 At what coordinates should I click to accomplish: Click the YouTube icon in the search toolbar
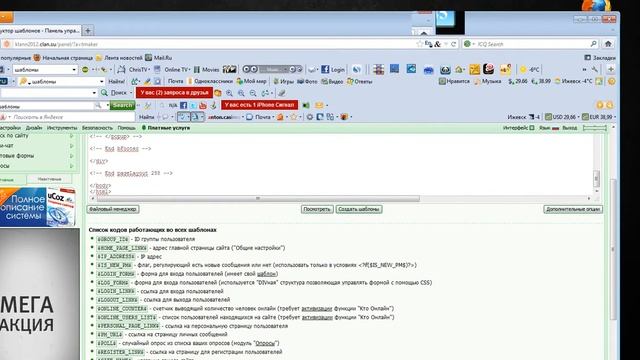point(203,105)
